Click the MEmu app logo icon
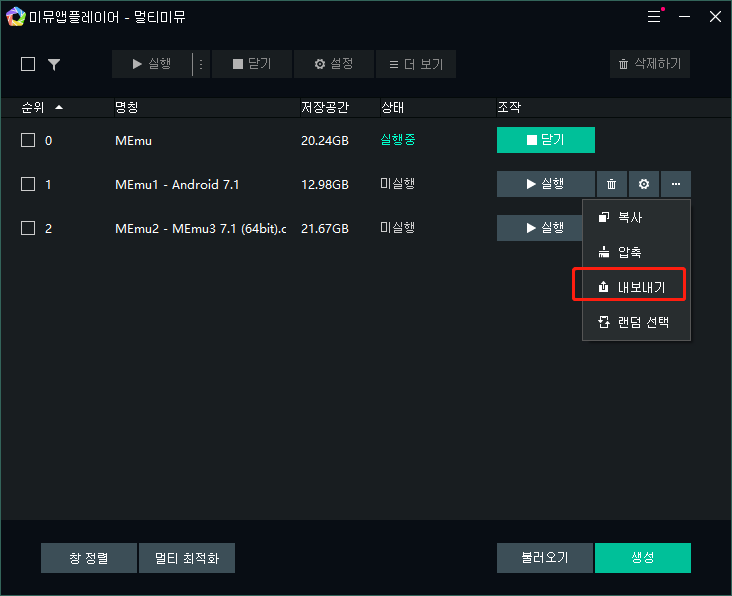Viewport: 732px width, 596px height. click(x=16, y=16)
